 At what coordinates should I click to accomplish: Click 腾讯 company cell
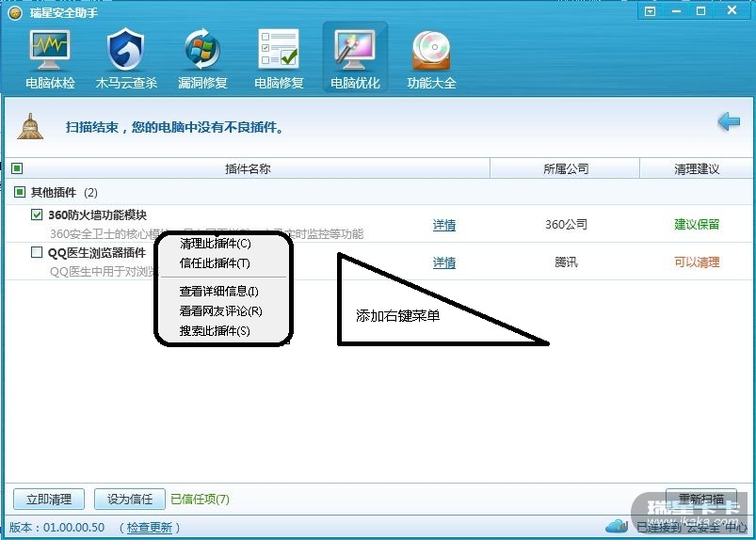(x=566, y=262)
